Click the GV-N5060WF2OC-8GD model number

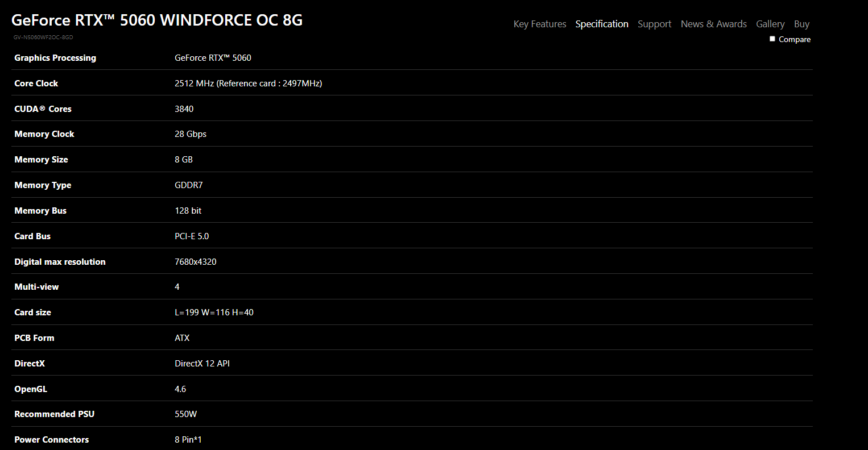click(x=43, y=37)
